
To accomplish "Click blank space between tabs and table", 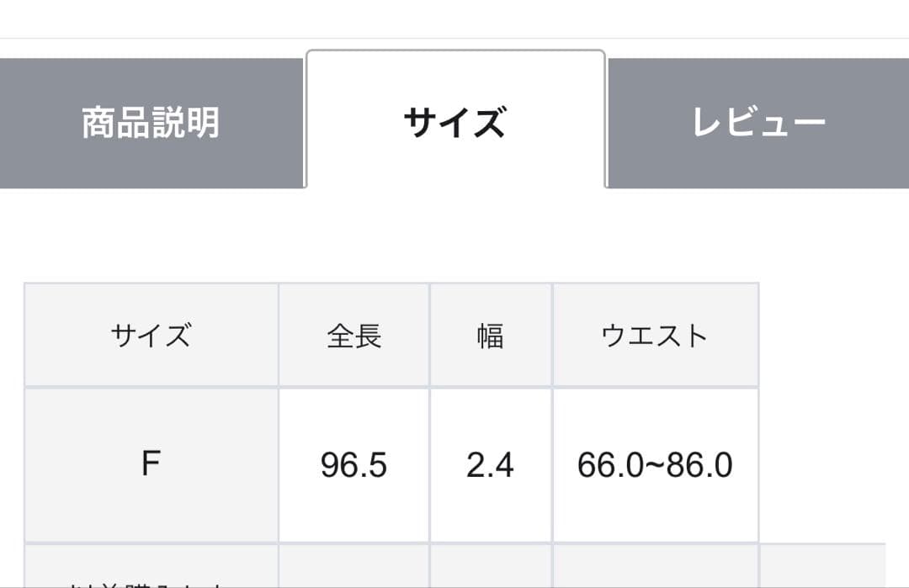I will coord(454,236).
